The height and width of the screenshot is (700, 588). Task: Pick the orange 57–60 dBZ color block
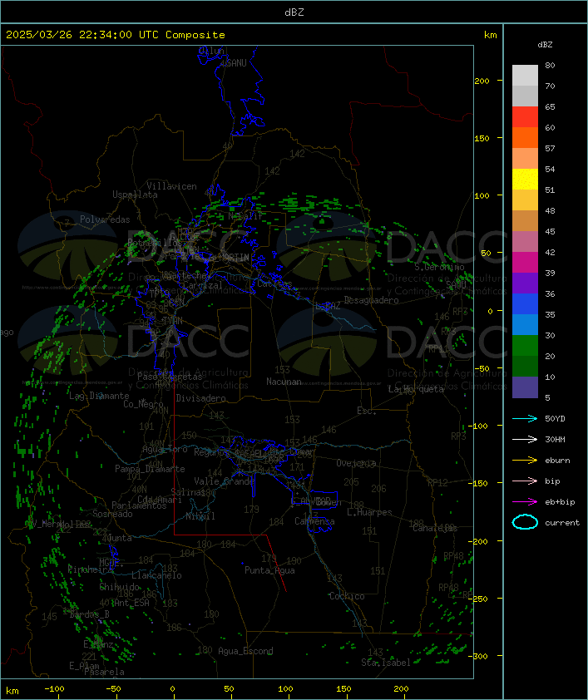tap(525, 138)
